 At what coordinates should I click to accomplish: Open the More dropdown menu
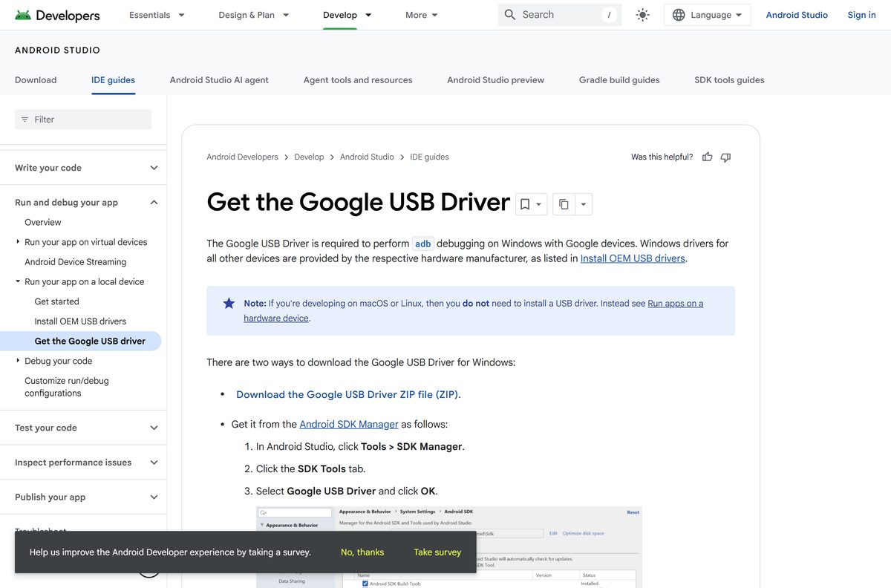click(x=422, y=15)
